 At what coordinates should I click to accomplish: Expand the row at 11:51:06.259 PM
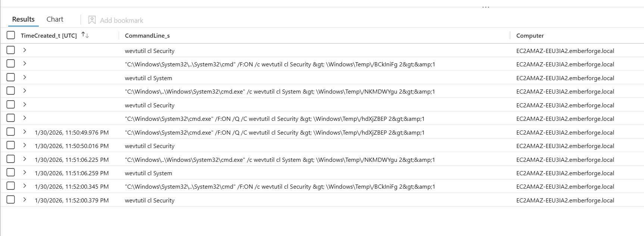pos(25,173)
